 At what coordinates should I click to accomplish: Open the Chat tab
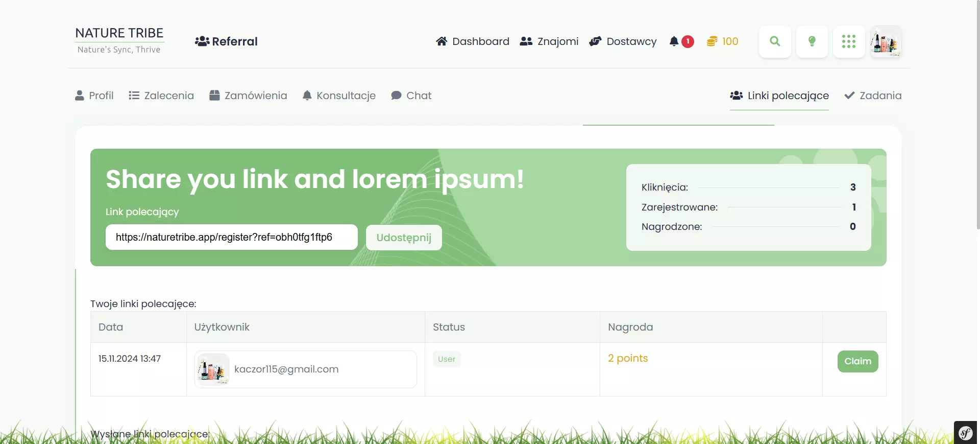click(x=411, y=96)
